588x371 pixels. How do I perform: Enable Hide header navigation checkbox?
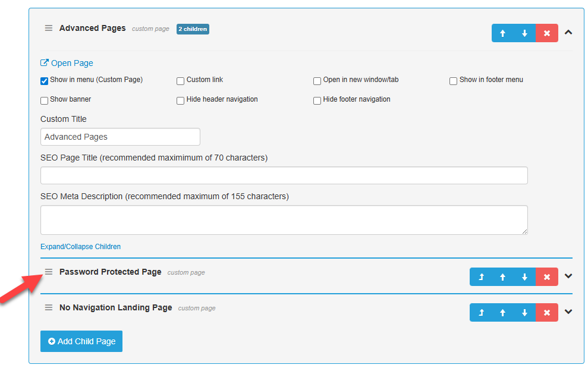click(x=180, y=100)
